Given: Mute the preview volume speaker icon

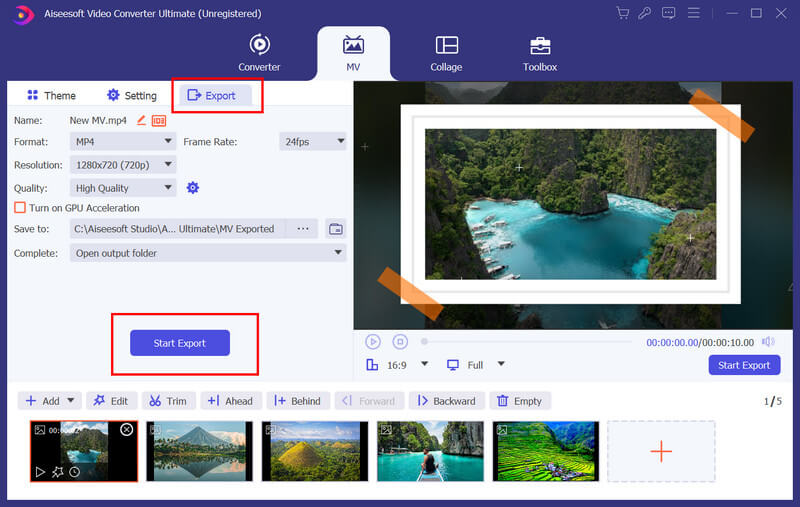Looking at the screenshot, I should point(768,342).
